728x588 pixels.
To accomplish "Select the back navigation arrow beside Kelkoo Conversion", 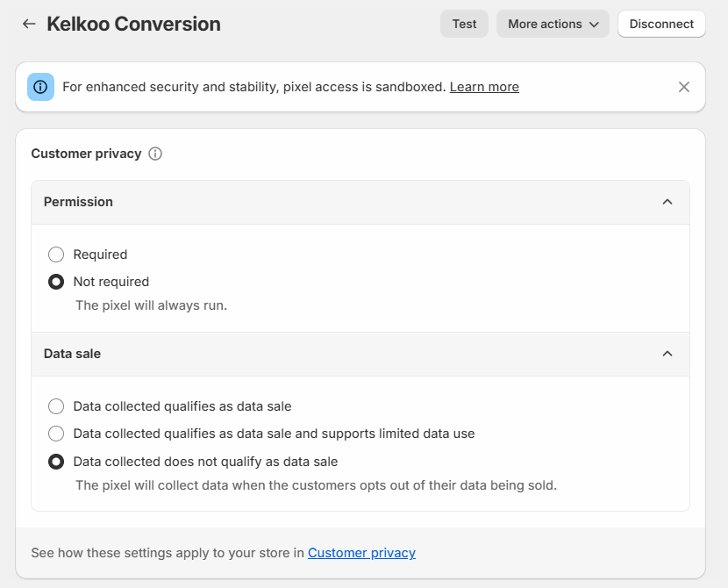I will pos(29,24).
